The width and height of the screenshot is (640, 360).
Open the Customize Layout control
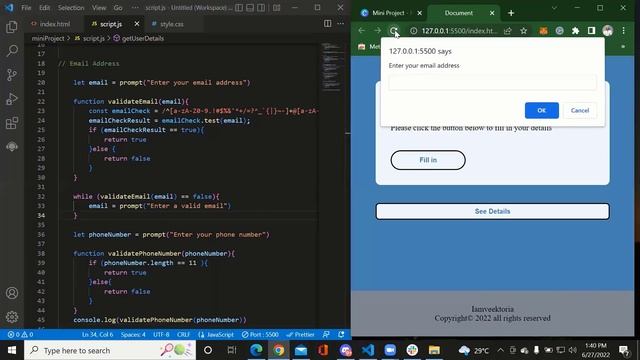click(276, 8)
